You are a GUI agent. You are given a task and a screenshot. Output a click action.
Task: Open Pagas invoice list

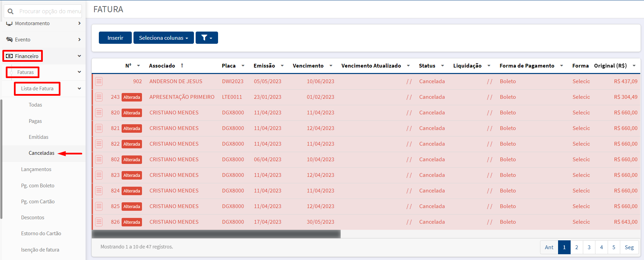35,121
